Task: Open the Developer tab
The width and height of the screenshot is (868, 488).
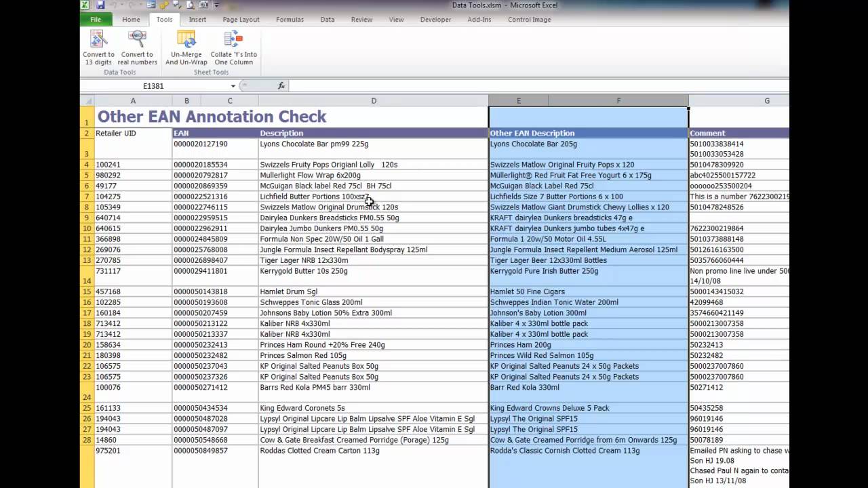Action: [x=435, y=20]
